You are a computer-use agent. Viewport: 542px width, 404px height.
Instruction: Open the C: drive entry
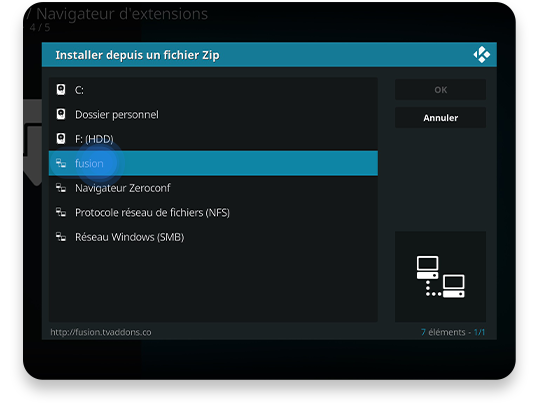[x=213, y=90]
